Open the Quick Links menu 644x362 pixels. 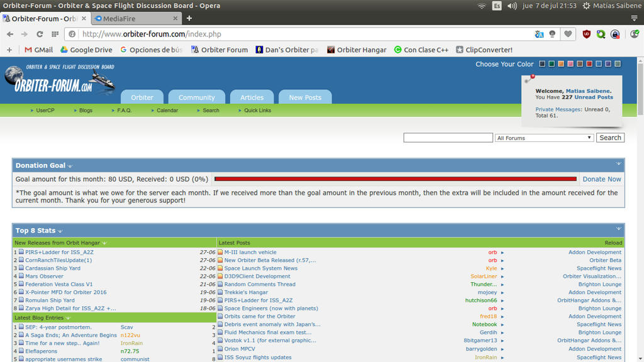pos(257,111)
